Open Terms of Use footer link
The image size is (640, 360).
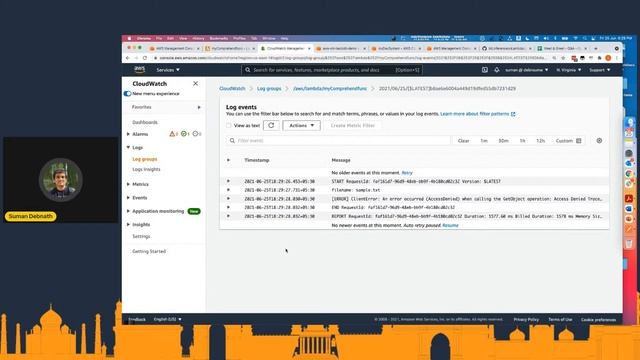point(560,320)
